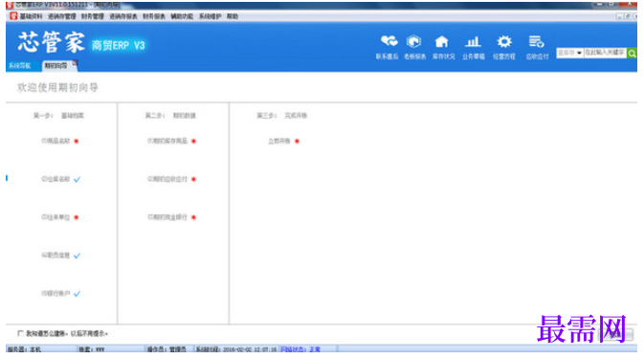Screen dimensions: 644x359
Task: Open the 系统维护 menu
Action: [x=210, y=16]
